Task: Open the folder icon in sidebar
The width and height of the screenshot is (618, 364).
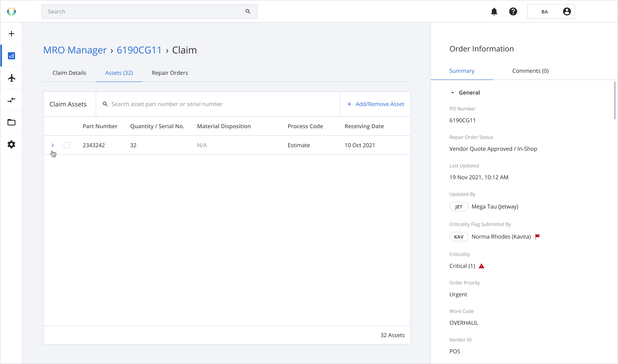Action: click(11, 122)
